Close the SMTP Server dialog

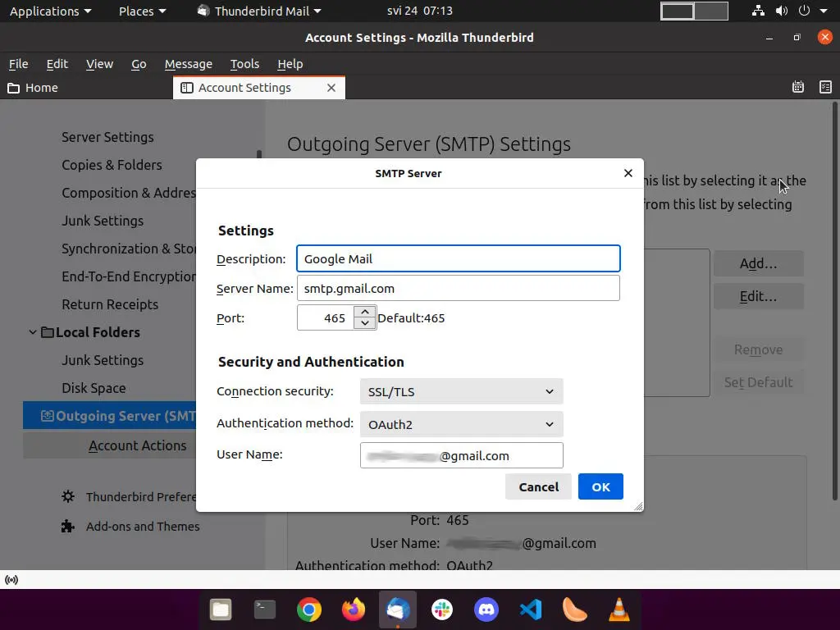pyautogui.click(x=628, y=173)
